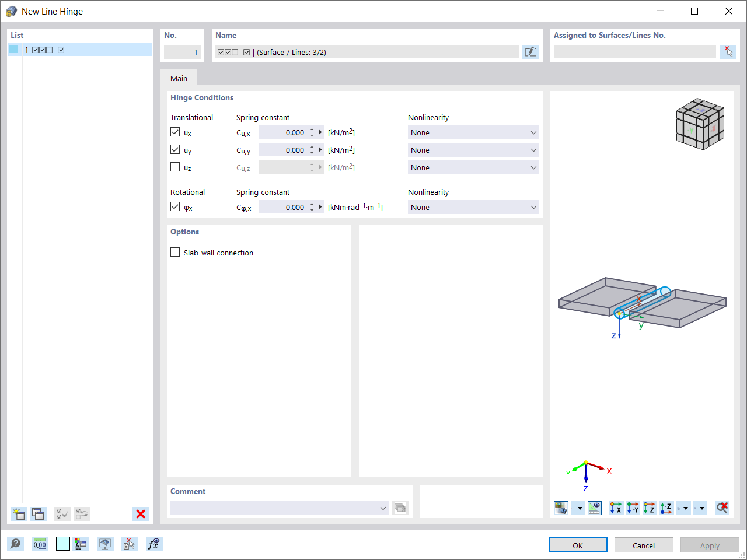Click the view display settings icon in preview toolbar
747x560 pixels.
561,508
